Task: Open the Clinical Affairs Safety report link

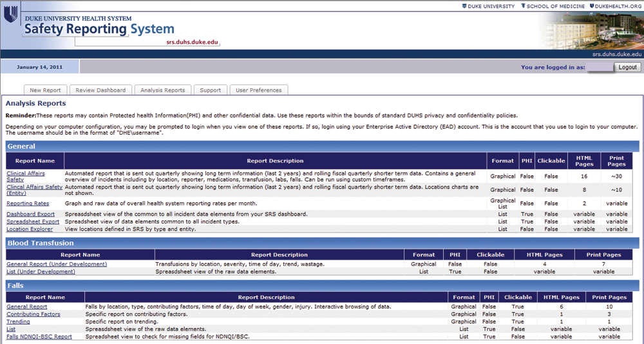Action: click(x=26, y=177)
